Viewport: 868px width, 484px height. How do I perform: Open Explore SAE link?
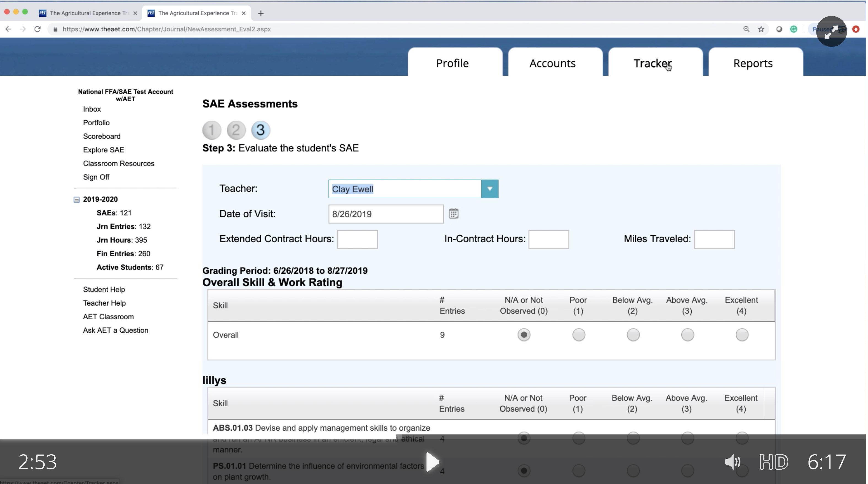point(103,150)
